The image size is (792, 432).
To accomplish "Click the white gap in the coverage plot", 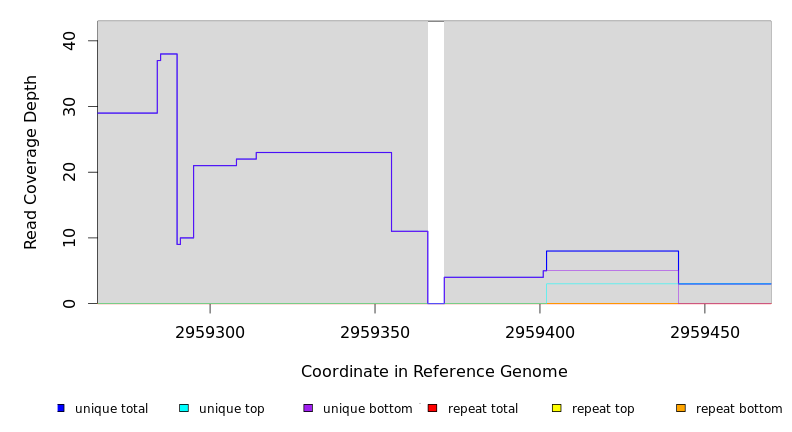I will (x=436, y=160).
